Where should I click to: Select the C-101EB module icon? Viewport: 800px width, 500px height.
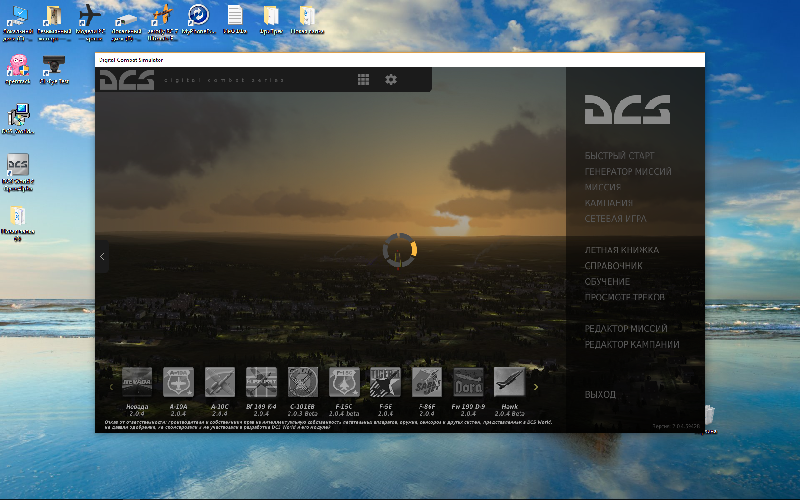tap(303, 382)
